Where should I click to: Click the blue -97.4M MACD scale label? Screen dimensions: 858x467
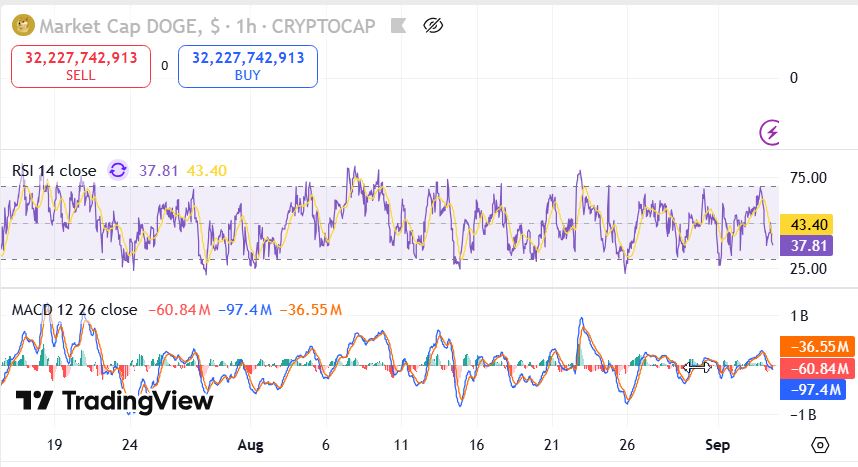pyautogui.click(x=811, y=389)
